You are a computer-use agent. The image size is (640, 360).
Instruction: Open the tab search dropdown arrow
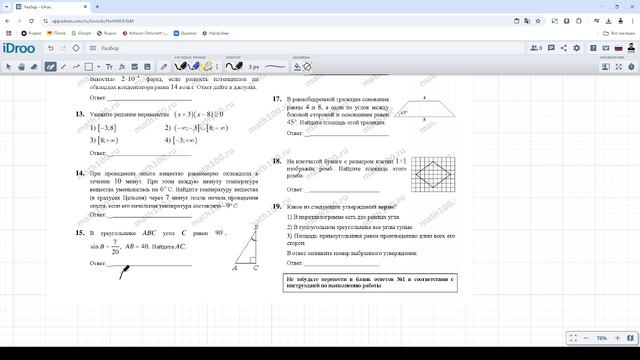6,7
